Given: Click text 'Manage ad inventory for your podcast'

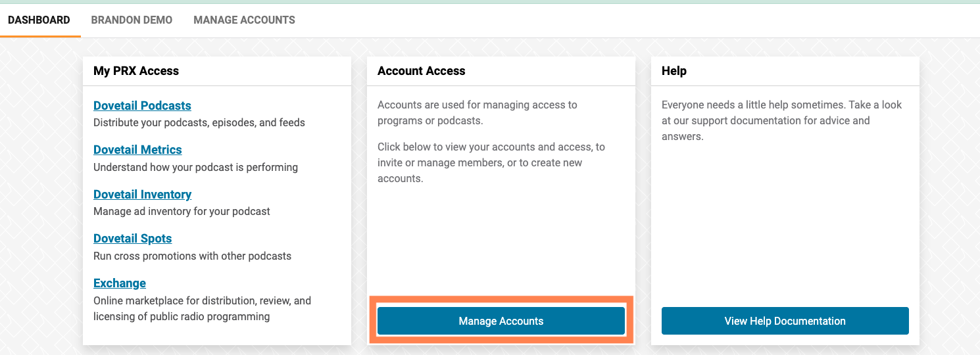Looking at the screenshot, I should tap(182, 211).
